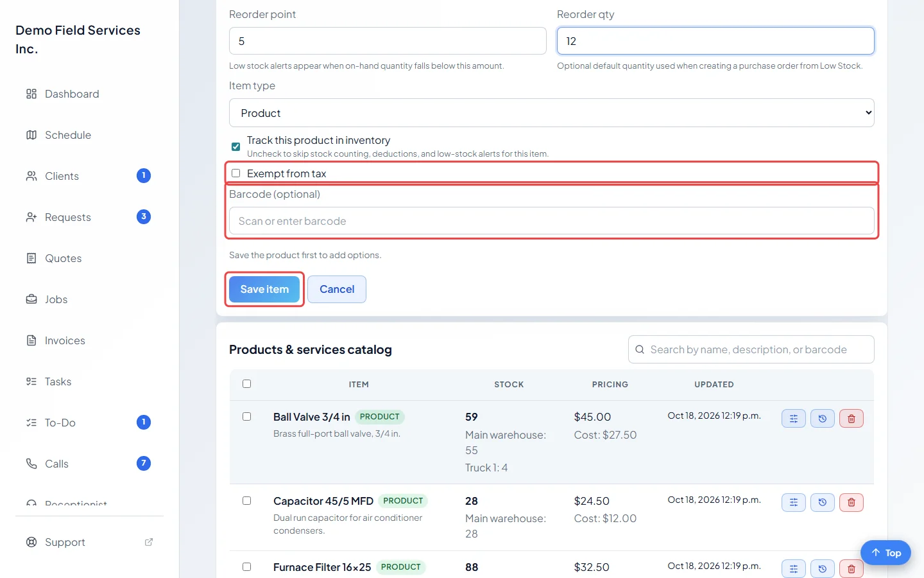Go to Requests in the sidebar
924x578 pixels.
coord(90,217)
